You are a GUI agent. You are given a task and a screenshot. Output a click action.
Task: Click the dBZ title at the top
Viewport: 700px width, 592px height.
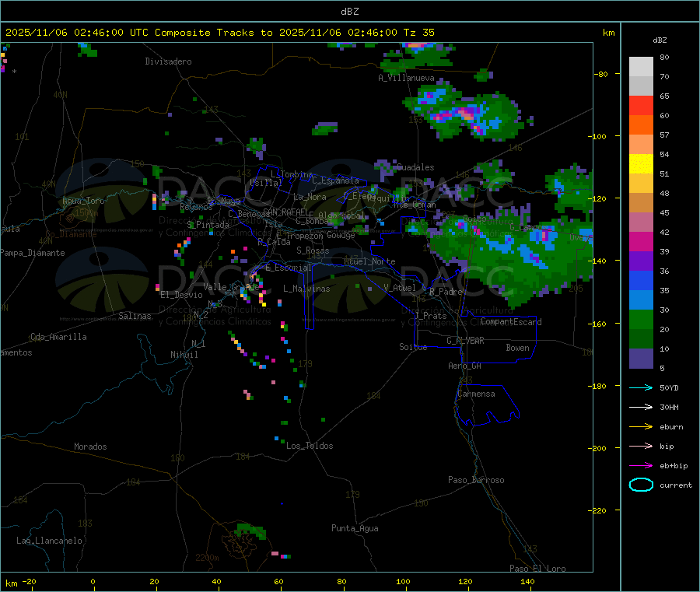point(349,12)
